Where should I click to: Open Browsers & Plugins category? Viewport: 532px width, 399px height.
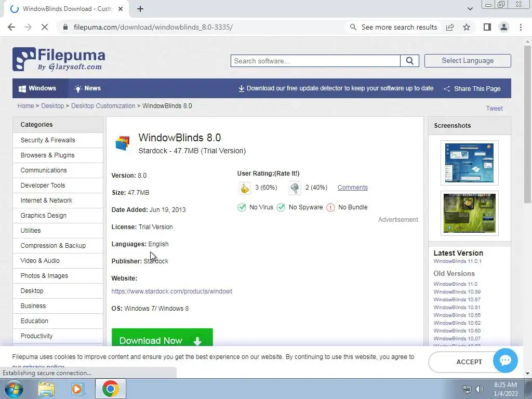(58, 155)
